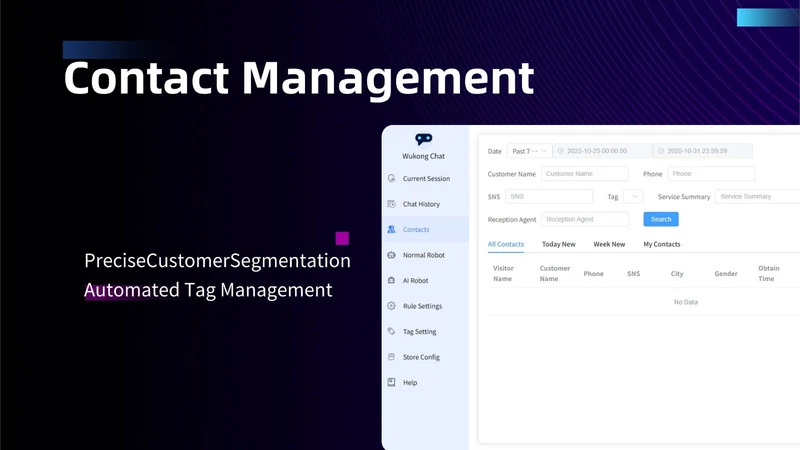The image size is (800, 450).
Task: Click the Phone column header
Action: coord(593,274)
